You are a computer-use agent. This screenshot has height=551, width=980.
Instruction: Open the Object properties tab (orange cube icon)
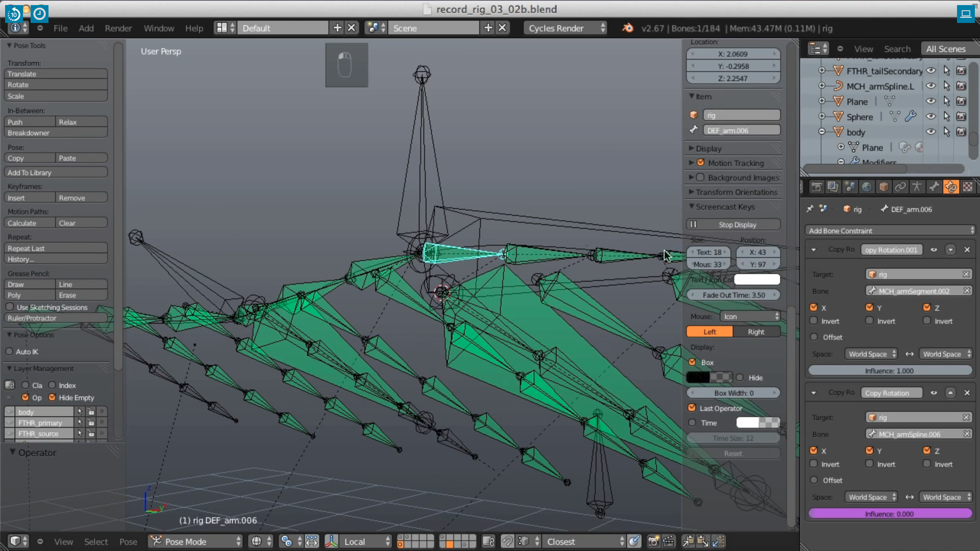coord(884,187)
